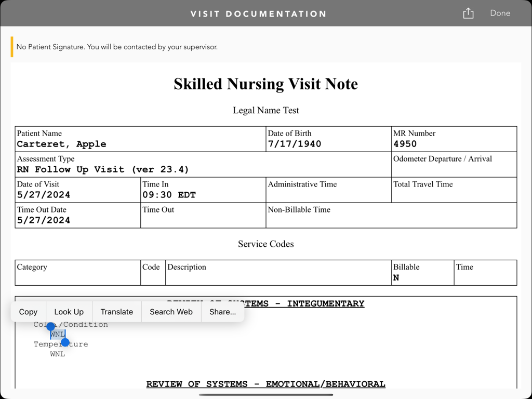Open the share sheet icon

[x=468, y=14]
